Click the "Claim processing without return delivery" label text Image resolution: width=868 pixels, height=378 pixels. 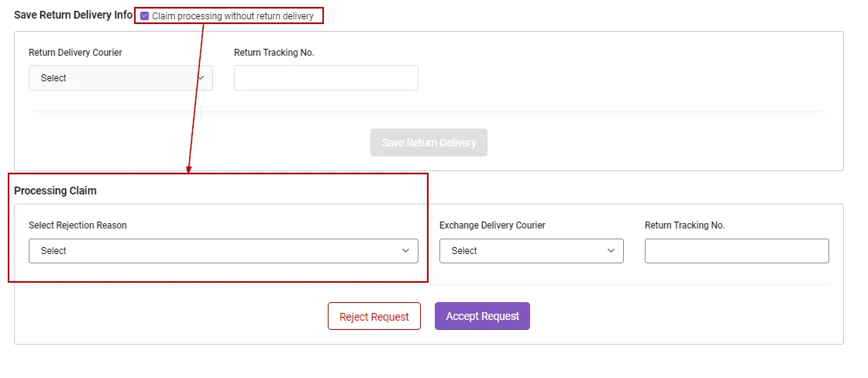(x=232, y=15)
